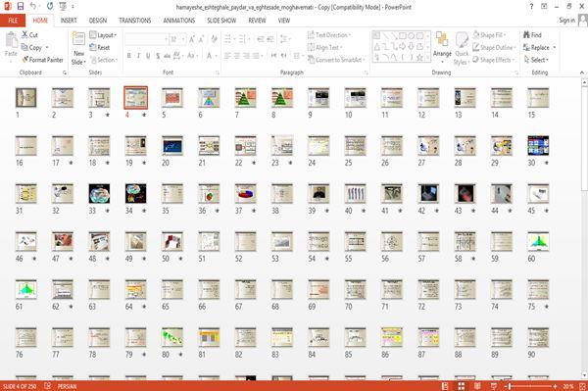
Task: Click zoom out minus button
Action: tap(506, 386)
